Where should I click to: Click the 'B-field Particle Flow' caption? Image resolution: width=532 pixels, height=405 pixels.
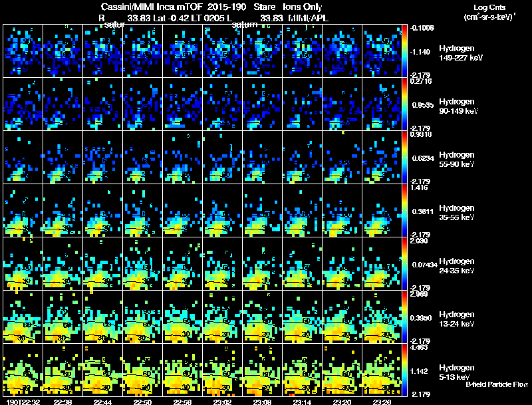coord(497,384)
